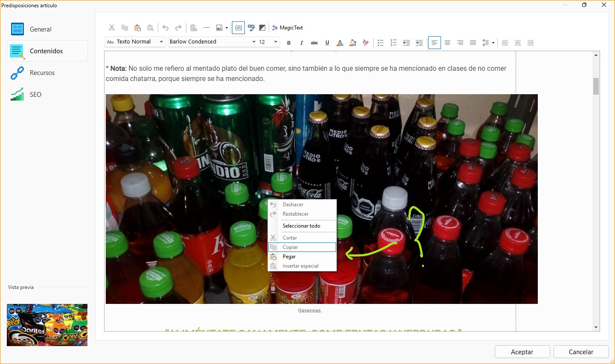Screen dimensions: 615x364
Task: Open the SEO sidebar section
Action: (x=47, y=94)
